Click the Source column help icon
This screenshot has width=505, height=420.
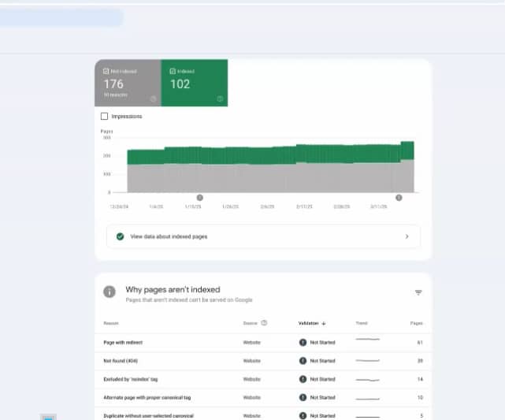coord(264,323)
